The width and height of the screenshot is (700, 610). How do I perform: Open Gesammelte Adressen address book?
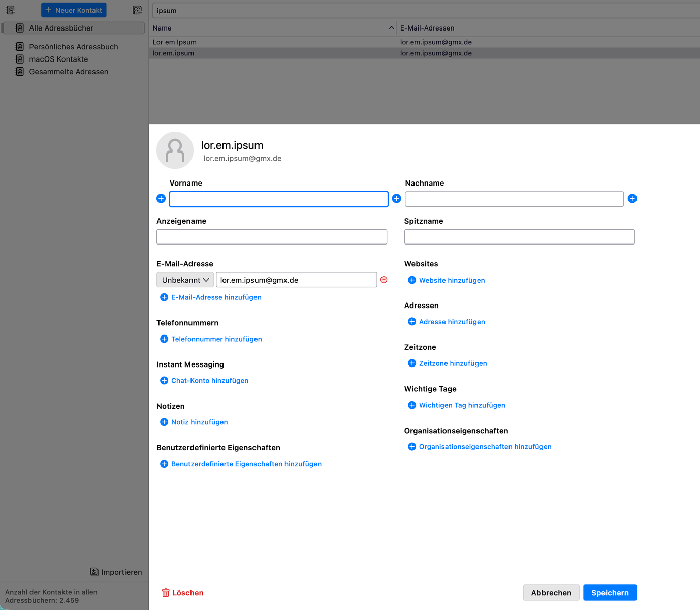point(69,72)
